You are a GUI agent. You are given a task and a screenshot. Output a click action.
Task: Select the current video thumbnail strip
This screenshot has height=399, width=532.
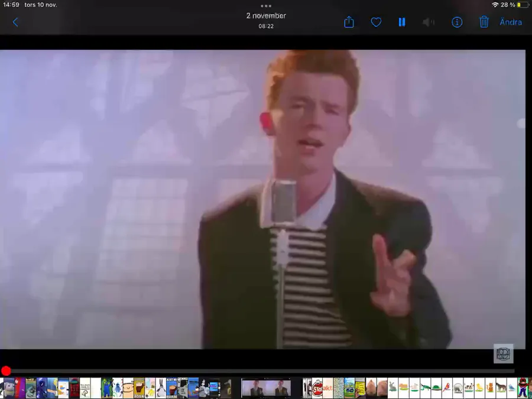point(266,388)
